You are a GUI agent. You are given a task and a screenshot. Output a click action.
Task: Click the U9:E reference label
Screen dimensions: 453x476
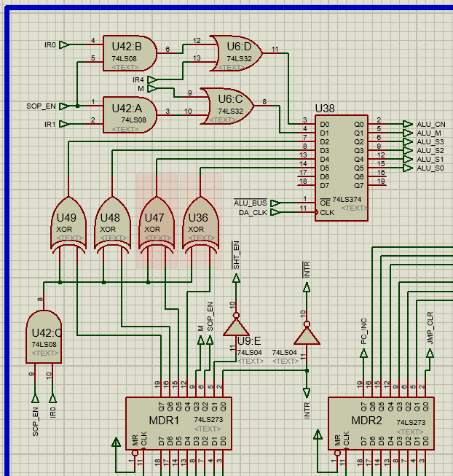pos(249,341)
